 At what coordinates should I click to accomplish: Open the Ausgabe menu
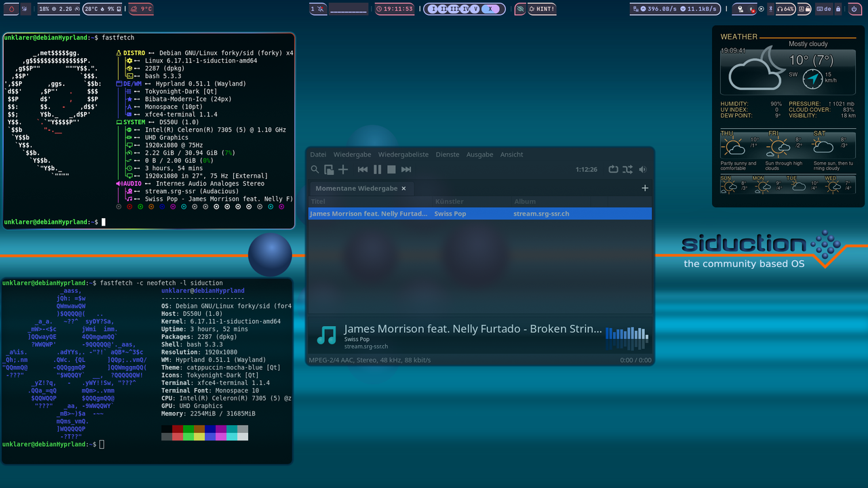point(479,155)
